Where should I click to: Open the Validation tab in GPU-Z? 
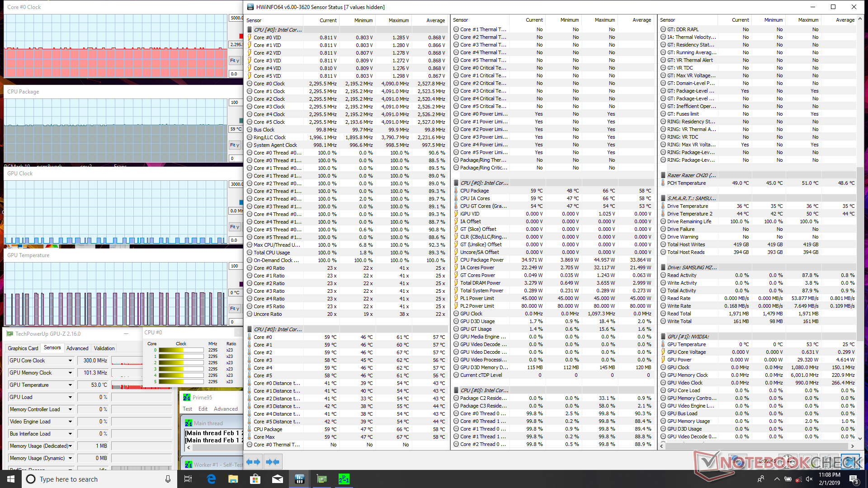tap(104, 348)
